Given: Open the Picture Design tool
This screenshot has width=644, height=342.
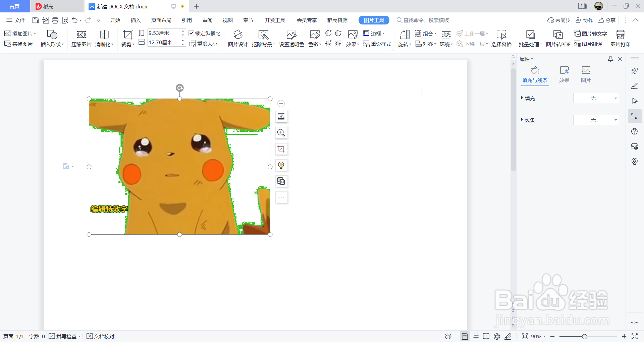Looking at the screenshot, I should click(238, 39).
